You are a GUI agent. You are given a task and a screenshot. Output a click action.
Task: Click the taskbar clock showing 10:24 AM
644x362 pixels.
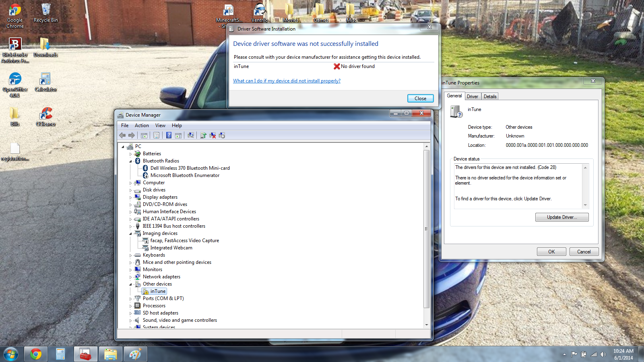(623, 354)
